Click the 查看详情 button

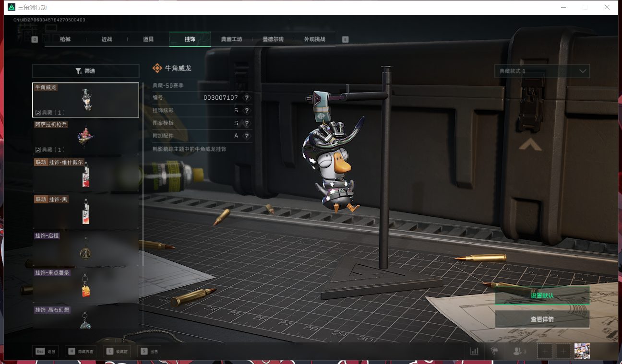tap(542, 319)
